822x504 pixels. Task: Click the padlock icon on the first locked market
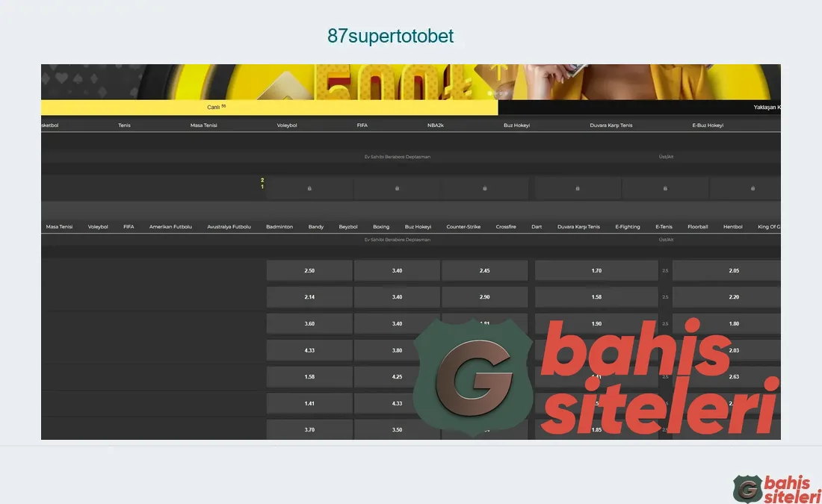[x=309, y=188]
